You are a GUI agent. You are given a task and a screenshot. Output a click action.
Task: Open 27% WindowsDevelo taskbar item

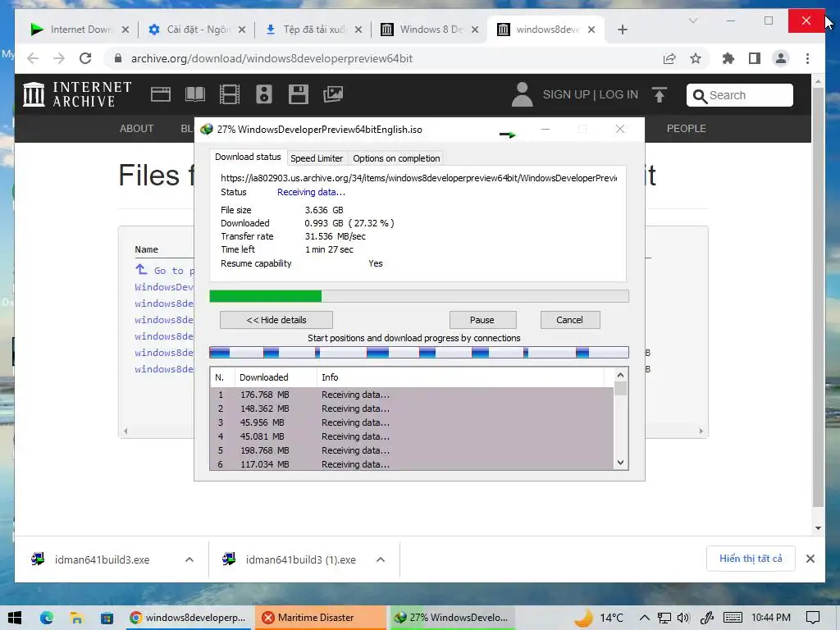pyautogui.click(x=452, y=618)
